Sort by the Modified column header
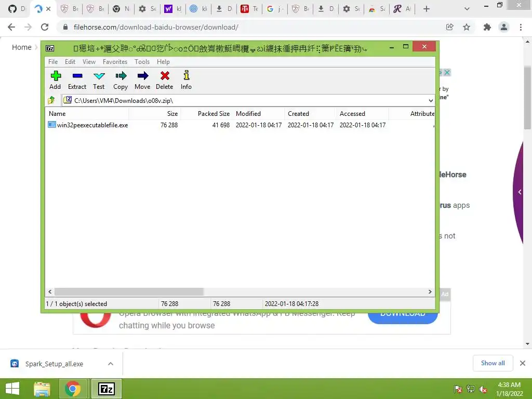Screen dimensions: 532x399 click(x=259, y=114)
